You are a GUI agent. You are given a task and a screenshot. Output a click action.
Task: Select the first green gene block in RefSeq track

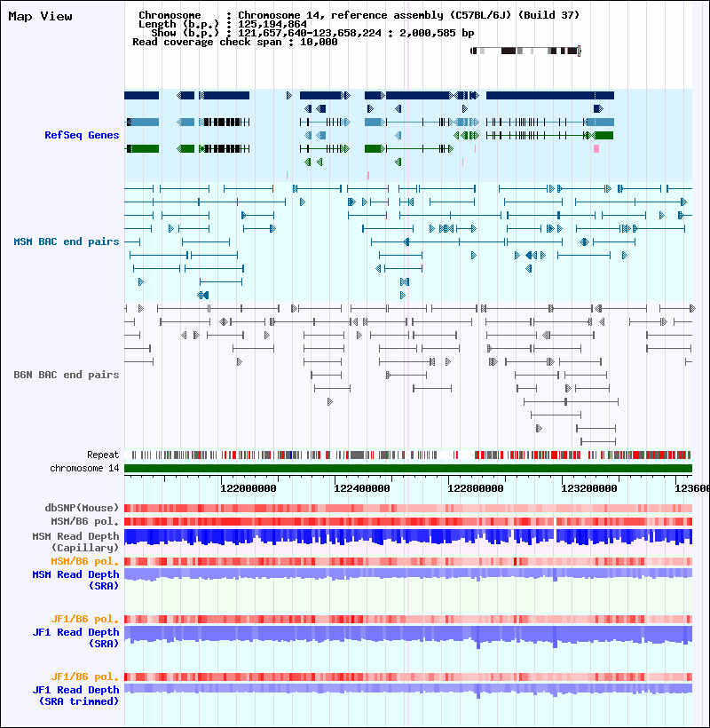click(143, 148)
